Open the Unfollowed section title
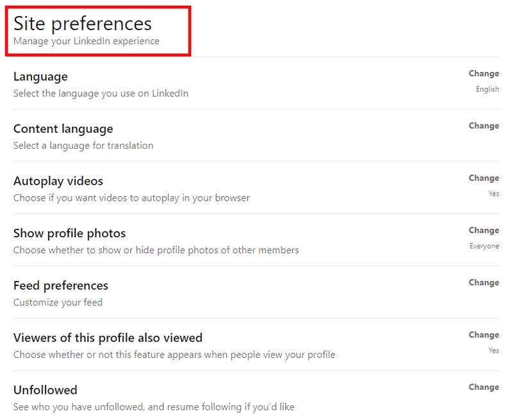Image resolution: width=513 pixels, height=420 pixels. point(45,390)
